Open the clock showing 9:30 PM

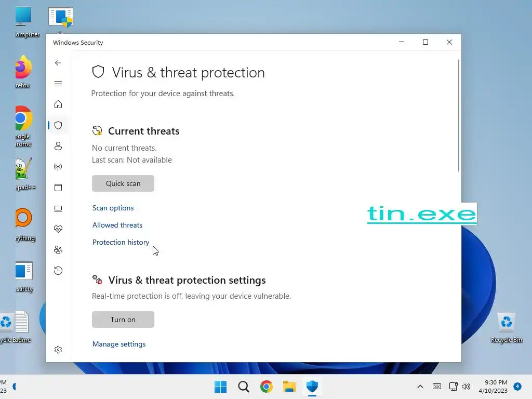point(493,387)
